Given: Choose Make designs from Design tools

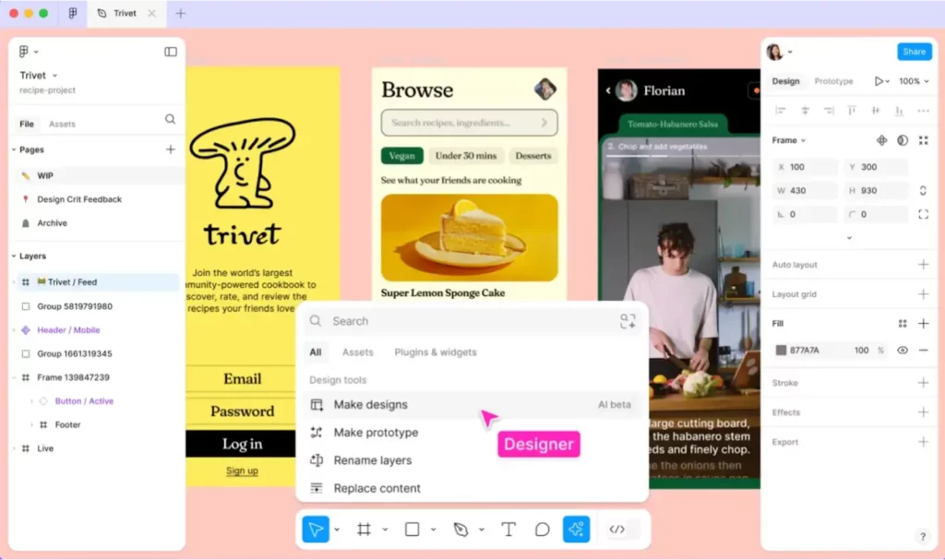Looking at the screenshot, I should (x=472, y=404).
